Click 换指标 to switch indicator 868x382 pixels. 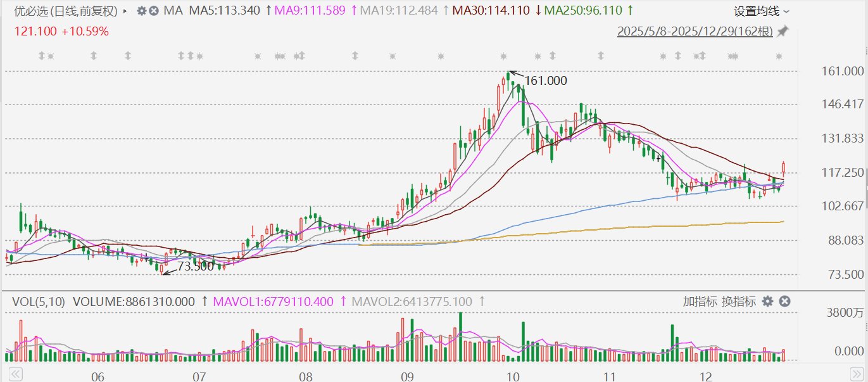pyautogui.click(x=739, y=302)
